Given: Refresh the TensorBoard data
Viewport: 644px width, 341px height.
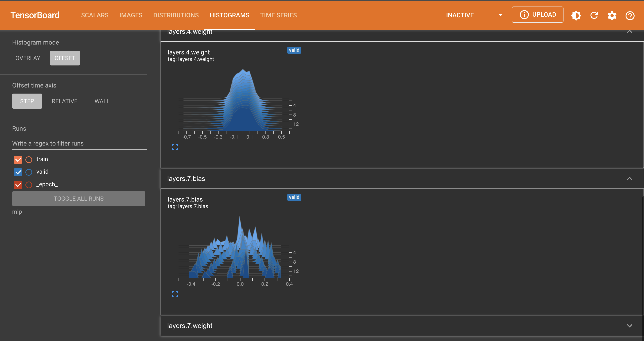Looking at the screenshot, I should (x=594, y=16).
